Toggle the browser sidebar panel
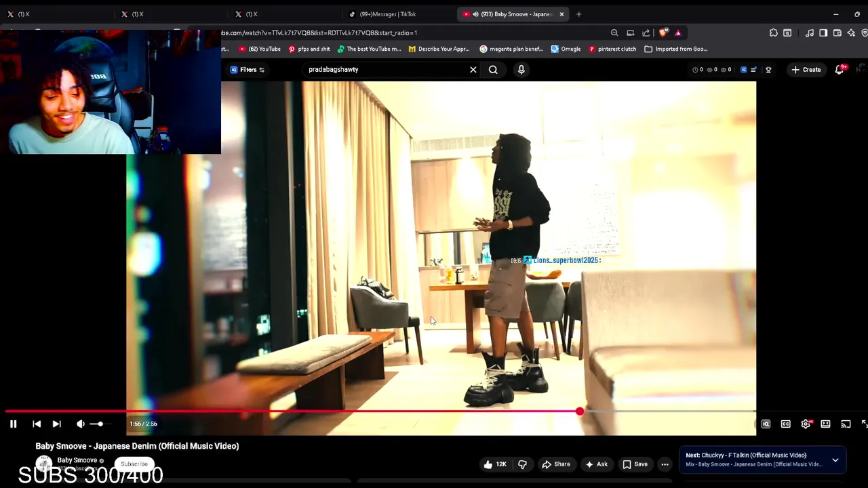 (x=823, y=33)
